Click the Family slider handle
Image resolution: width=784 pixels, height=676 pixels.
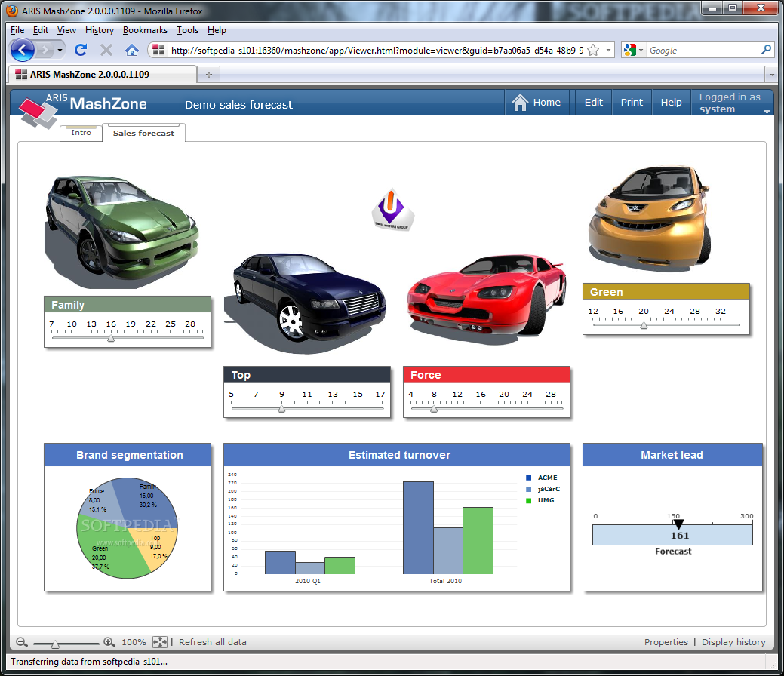[x=111, y=339]
